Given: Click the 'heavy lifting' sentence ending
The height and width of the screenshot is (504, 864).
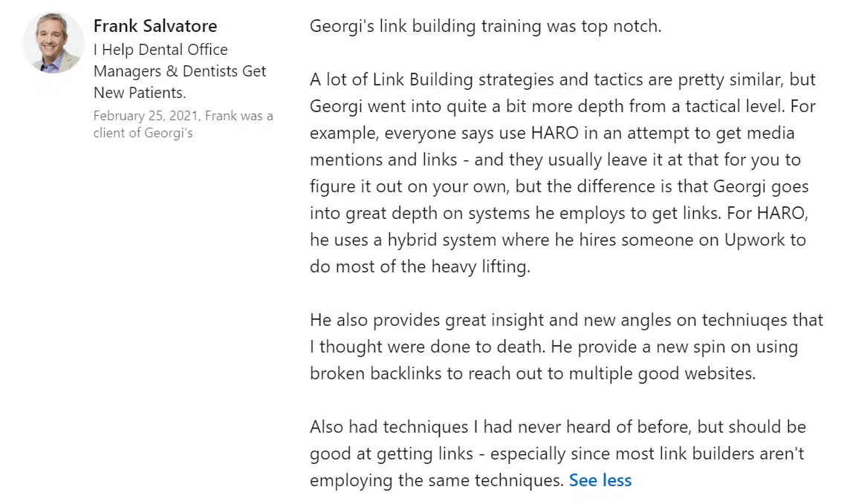Looking at the screenshot, I should click(480, 266).
